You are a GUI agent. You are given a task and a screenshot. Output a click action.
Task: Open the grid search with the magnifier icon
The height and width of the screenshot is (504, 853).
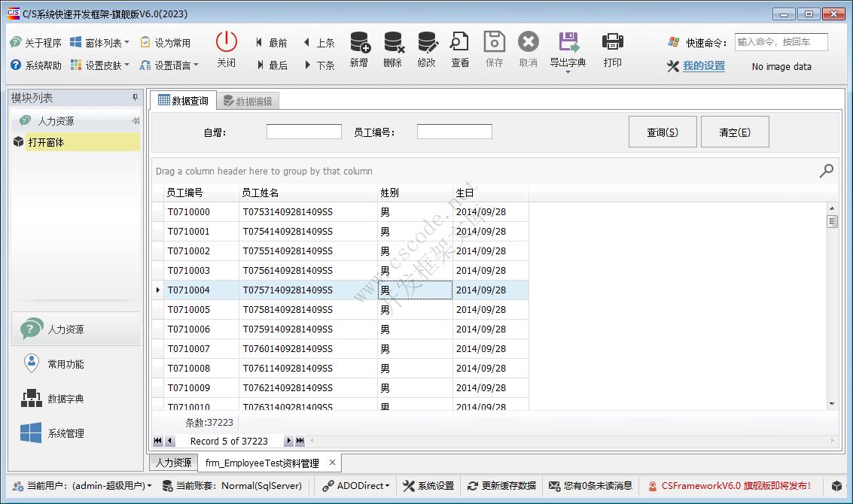click(826, 171)
